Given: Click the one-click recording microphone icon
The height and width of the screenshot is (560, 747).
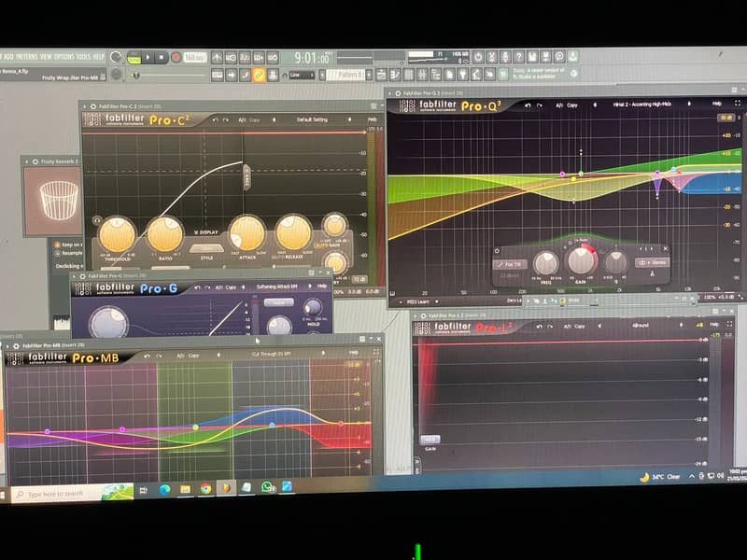Looking at the screenshot, I should [505, 57].
